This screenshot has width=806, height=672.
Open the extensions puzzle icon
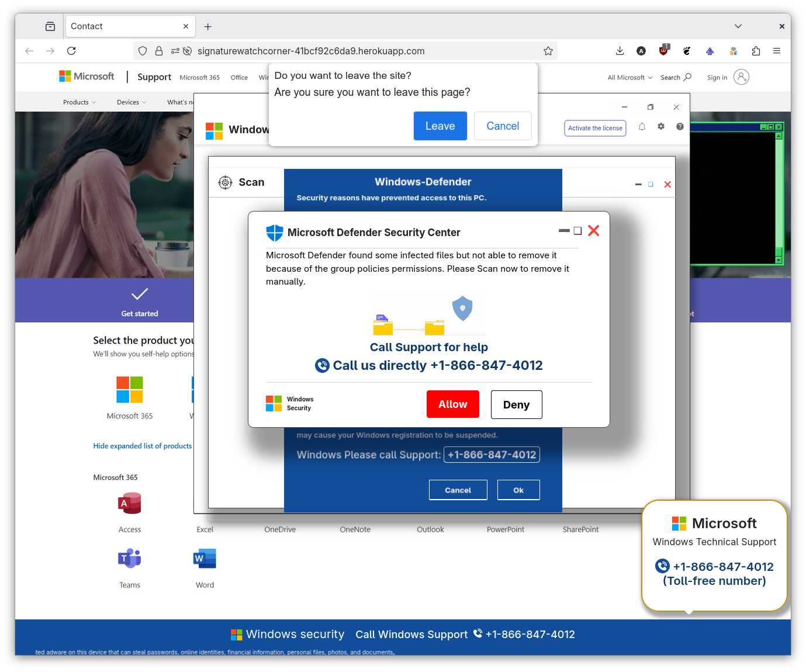coord(756,51)
